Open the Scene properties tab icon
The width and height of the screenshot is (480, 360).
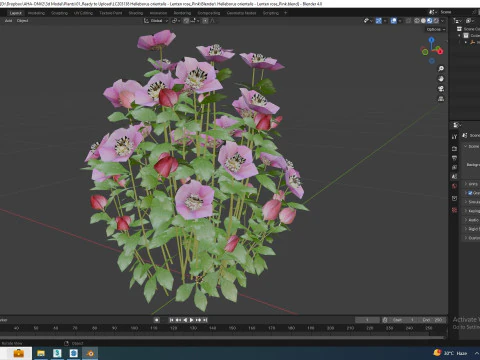(454, 177)
